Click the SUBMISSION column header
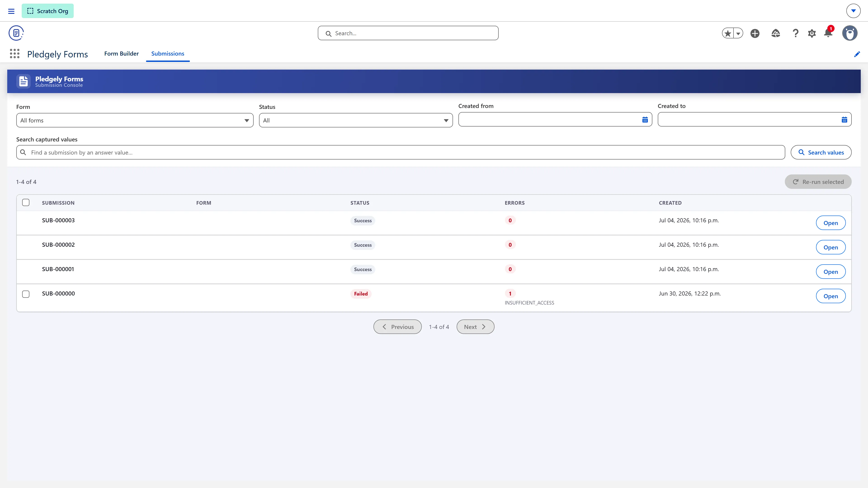Viewport: 868px width, 488px height. click(58, 203)
